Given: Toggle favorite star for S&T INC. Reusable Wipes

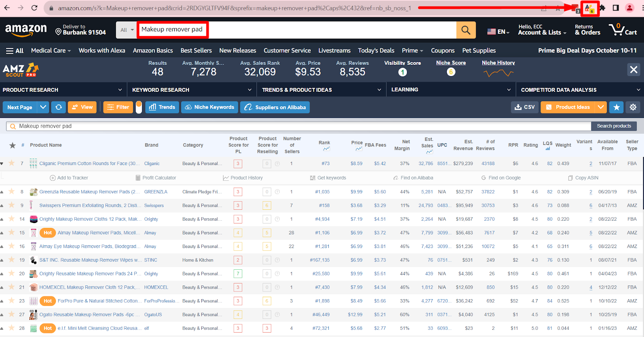Looking at the screenshot, I should click(12, 260).
